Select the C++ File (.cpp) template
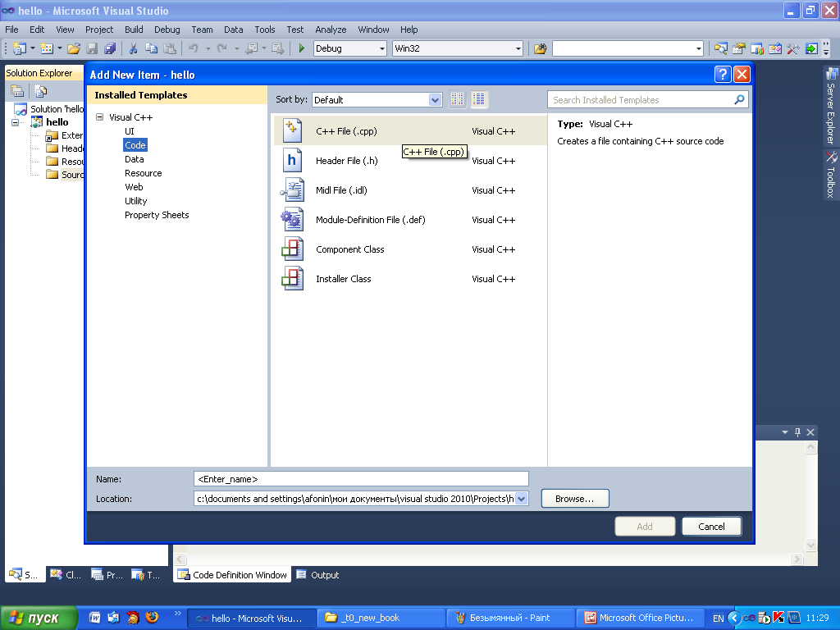The image size is (840, 630). [410, 130]
